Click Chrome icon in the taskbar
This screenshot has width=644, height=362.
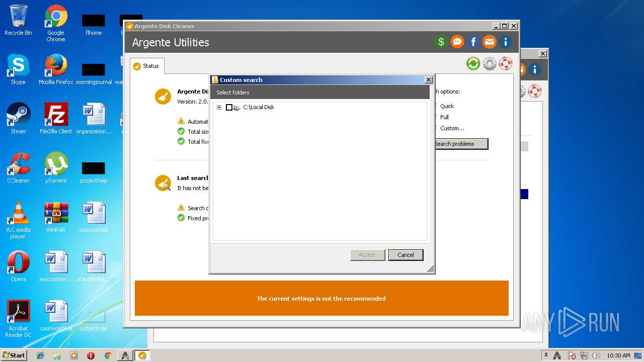(x=108, y=355)
